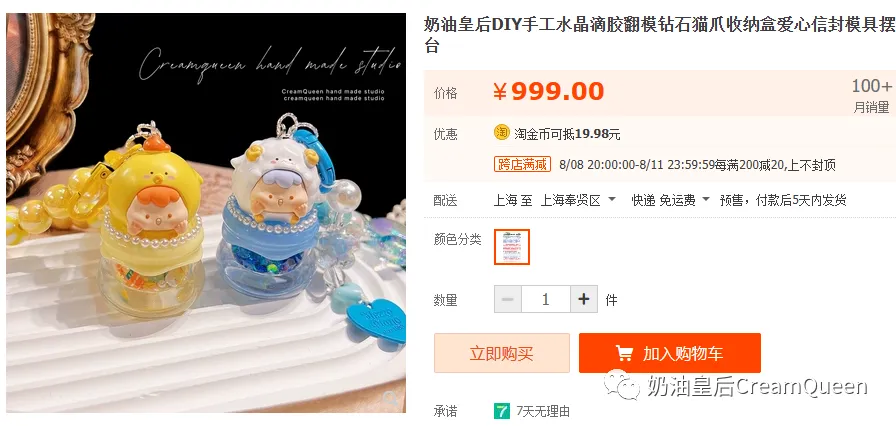
Task: Expand the 快递 免运费 shipping dropdown
Action: [x=670, y=200]
